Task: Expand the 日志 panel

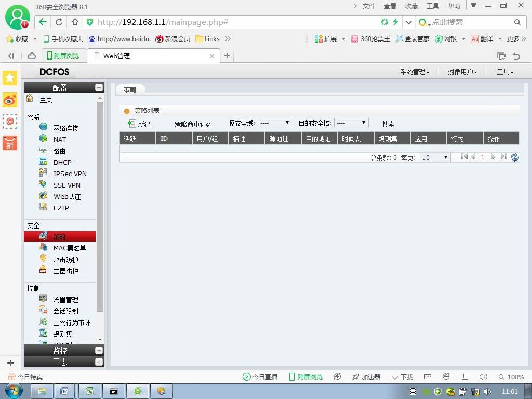Action: click(99, 362)
